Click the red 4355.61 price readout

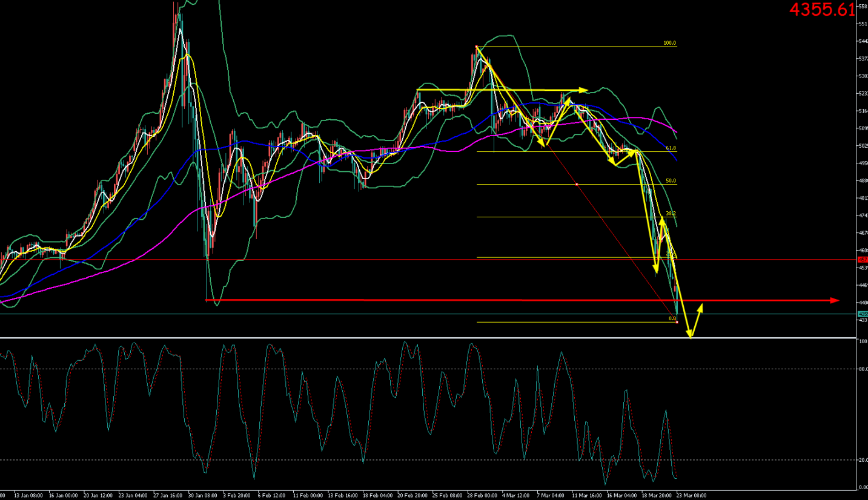click(822, 10)
